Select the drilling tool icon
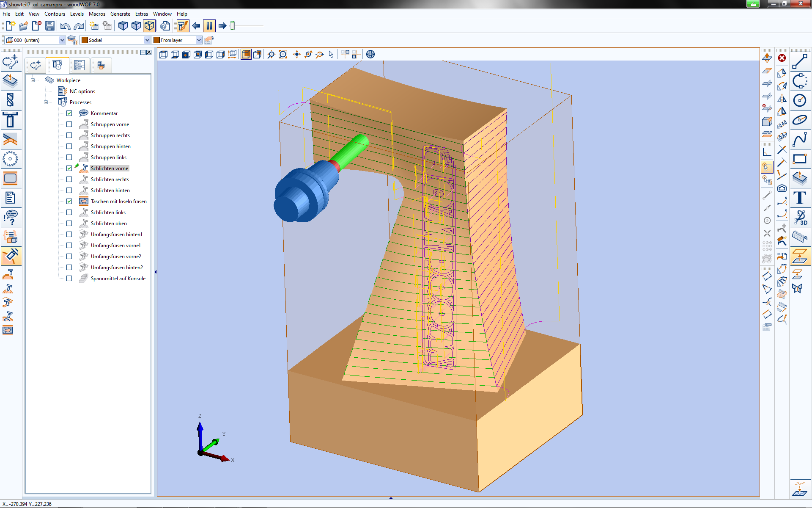The image size is (812, 508). [11, 101]
